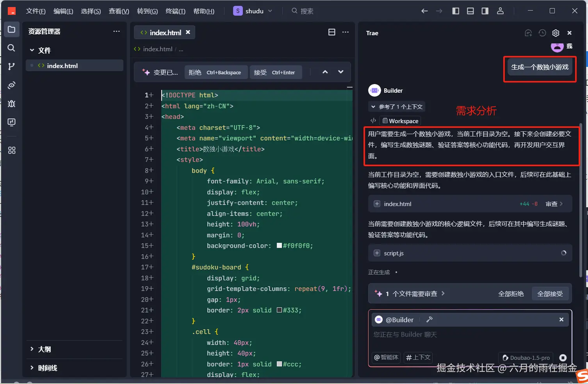Stop generation button in chat input

[563, 358]
